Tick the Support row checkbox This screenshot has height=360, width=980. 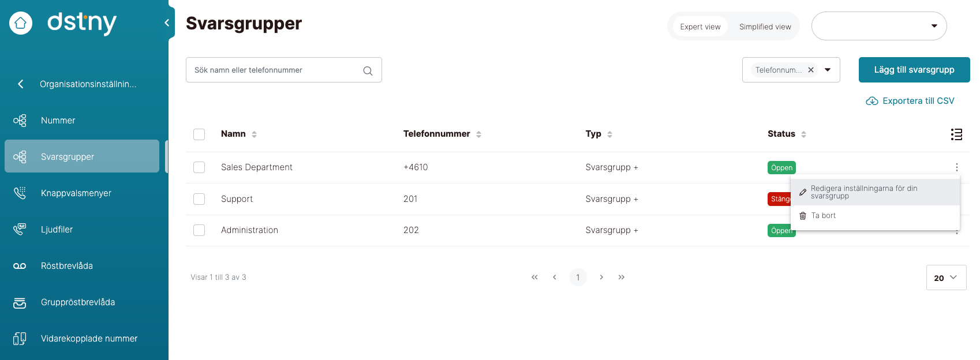[199, 199]
